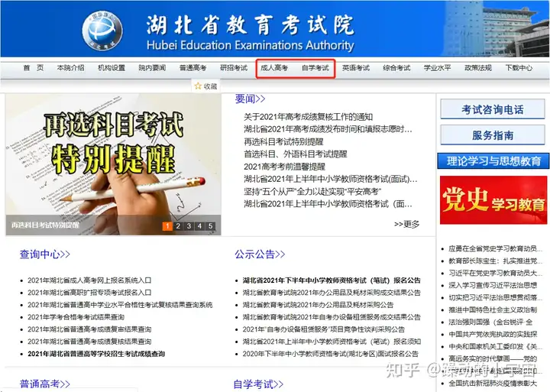Image resolution: width=550 pixels, height=392 pixels.
Task: Open 研招考试 navigation item
Action: tap(234, 68)
